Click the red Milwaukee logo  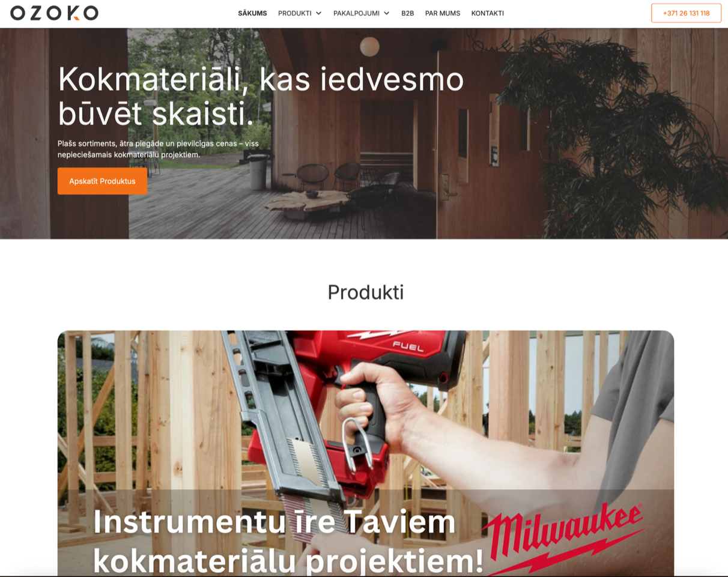click(x=564, y=538)
